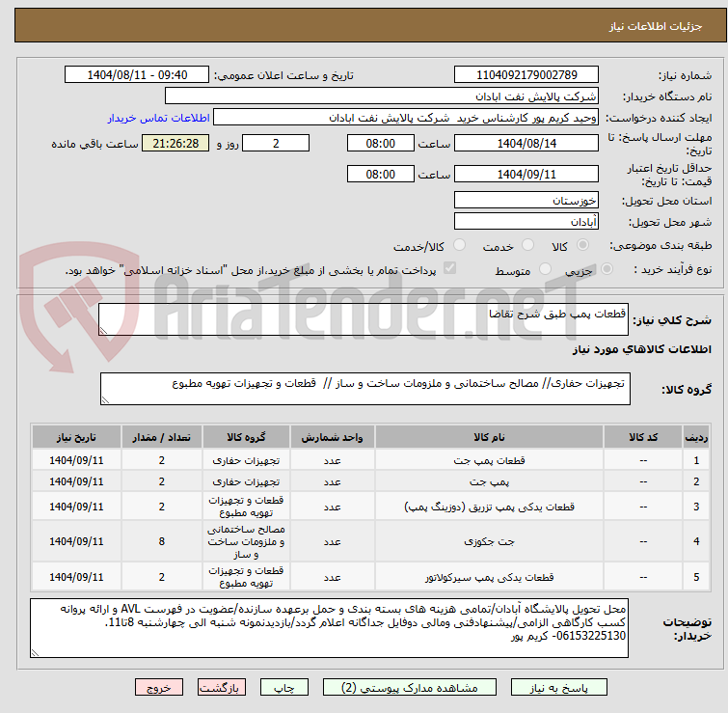
Task: Select the 'کالا/خدمت' radio button
Action: [x=459, y=245]
